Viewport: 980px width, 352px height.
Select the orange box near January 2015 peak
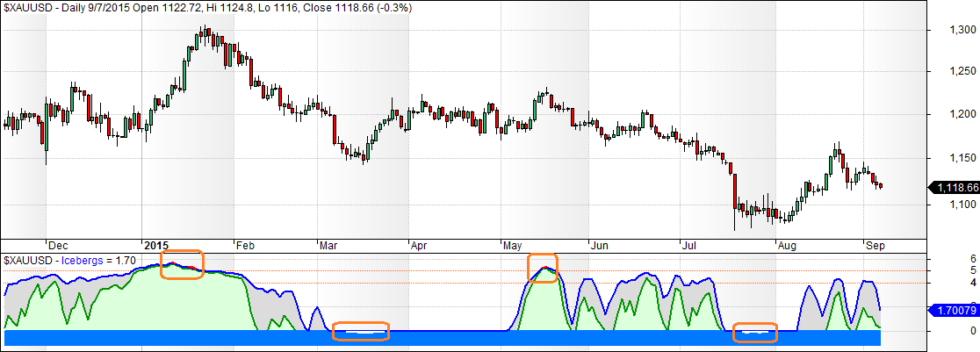tap(183, 264)
